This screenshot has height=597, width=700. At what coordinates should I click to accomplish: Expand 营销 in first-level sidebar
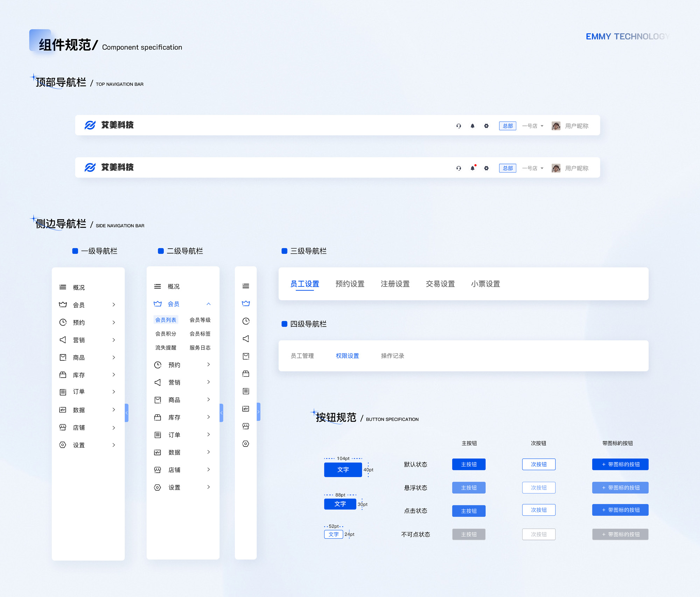point(114,340)
